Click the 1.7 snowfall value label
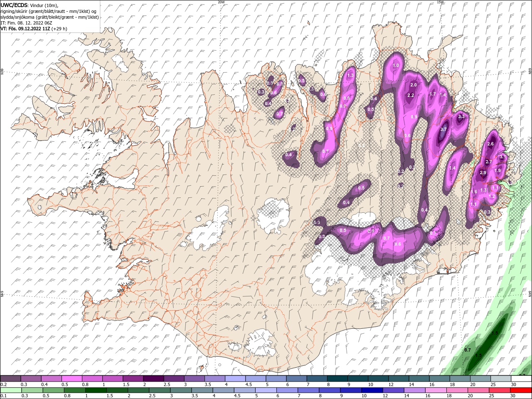 [x=433, y=94]
